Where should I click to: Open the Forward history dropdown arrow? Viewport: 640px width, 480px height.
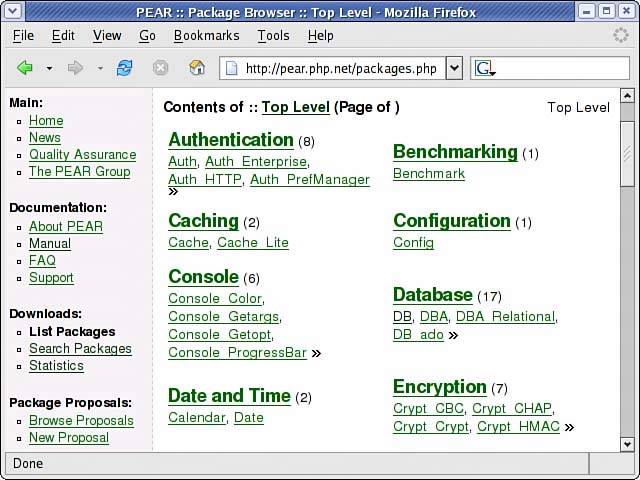tap(100, 69)
